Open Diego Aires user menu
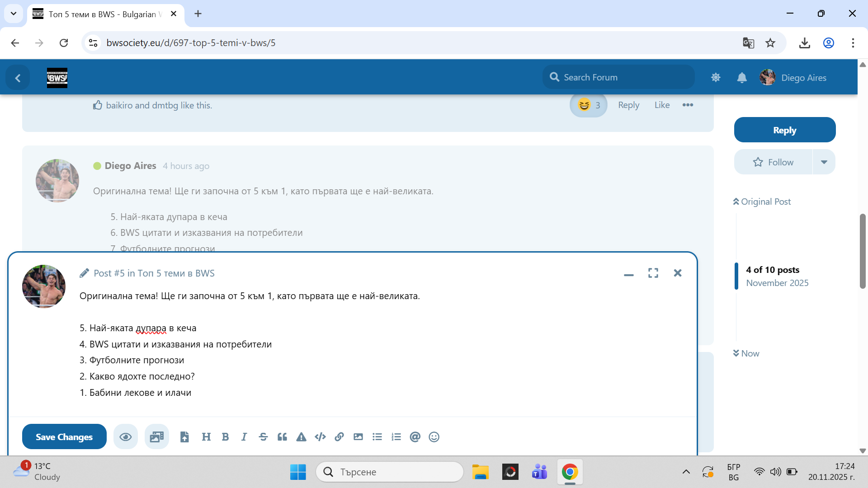868x488 pixels. point(793,78)
